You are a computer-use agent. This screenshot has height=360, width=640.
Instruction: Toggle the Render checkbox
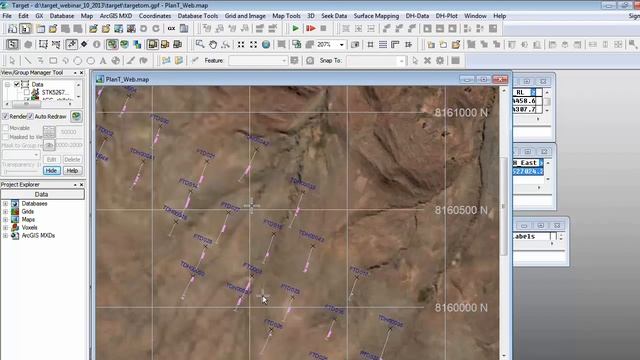5,116
